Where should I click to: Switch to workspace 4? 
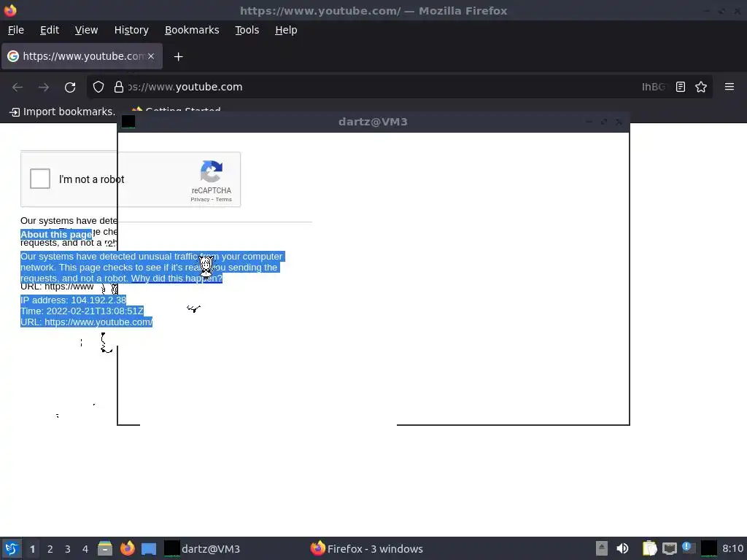85,549
